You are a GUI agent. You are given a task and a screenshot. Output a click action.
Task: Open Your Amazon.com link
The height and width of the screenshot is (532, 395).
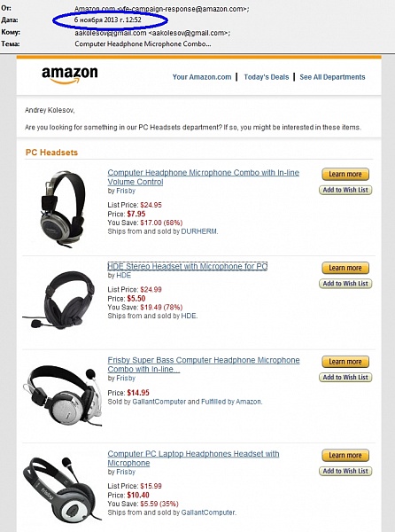pyautogui.click(x=202, y=77)
